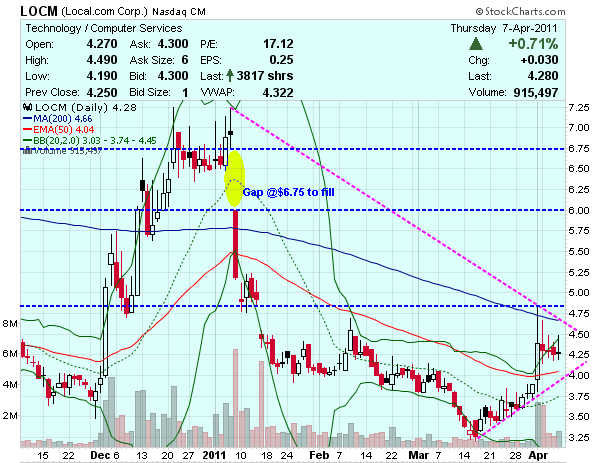Click the Ask value 4.300

click(x=173, y=44)
